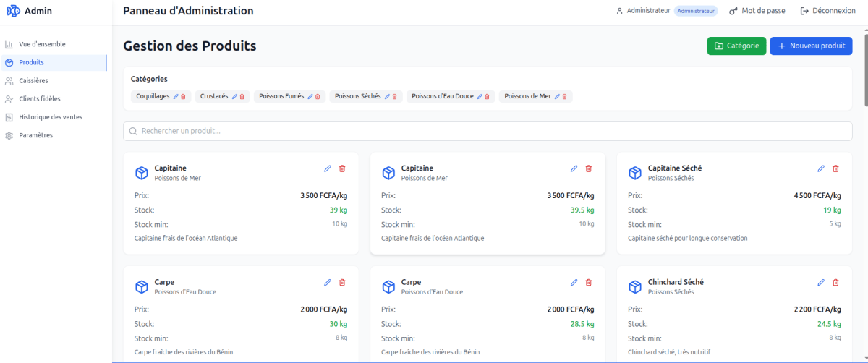The width and height of the screenshot is (868, 363).
Task: Open the Clients fidèles page
Action: pos(53,98)
